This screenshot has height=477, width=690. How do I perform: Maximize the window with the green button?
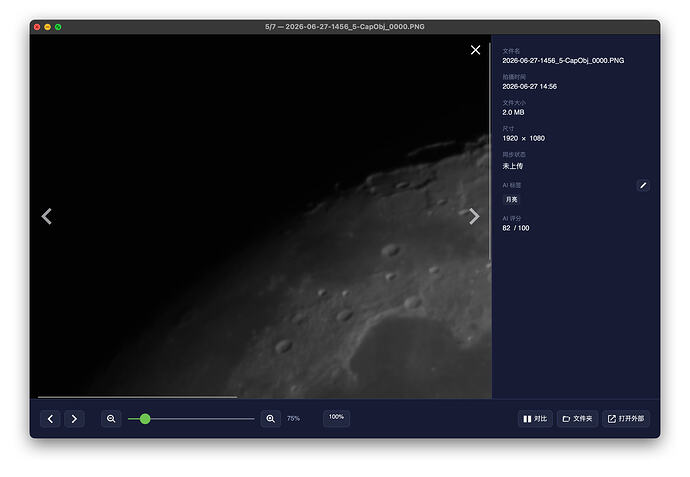coord(58,27)
